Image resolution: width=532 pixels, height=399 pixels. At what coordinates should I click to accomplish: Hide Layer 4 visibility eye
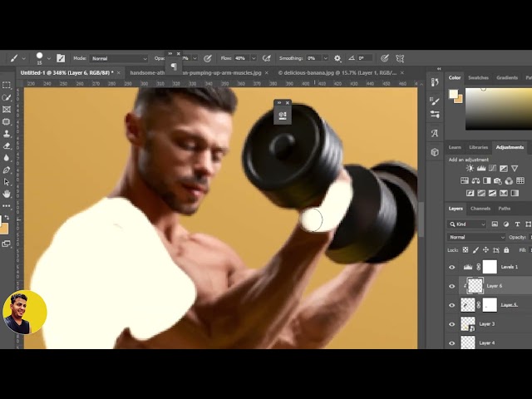coord(452,343)
